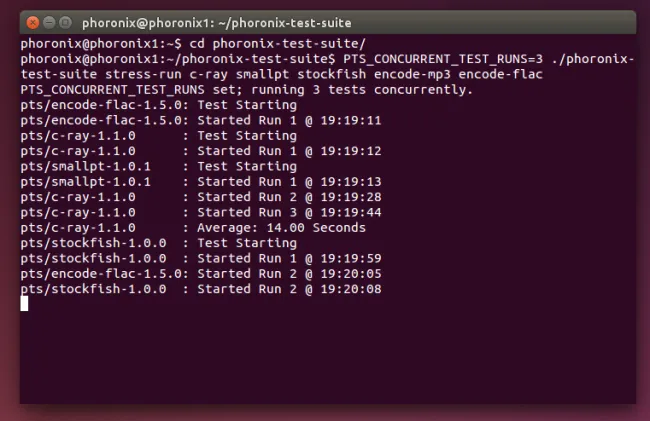Click encode-flac Run 2 timestamp 19:20:05
The height and width of the screenshot is (421, 650).
(x=351, y=274)
